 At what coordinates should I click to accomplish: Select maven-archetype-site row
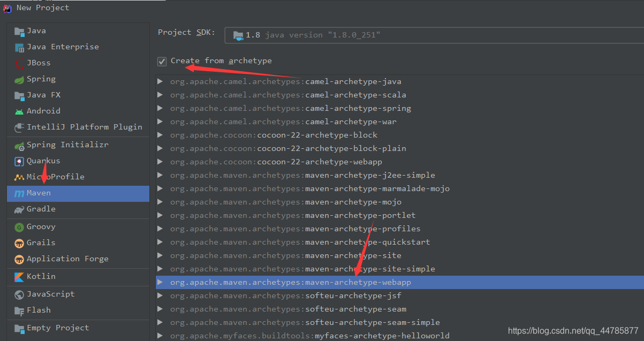click(400, 256)
